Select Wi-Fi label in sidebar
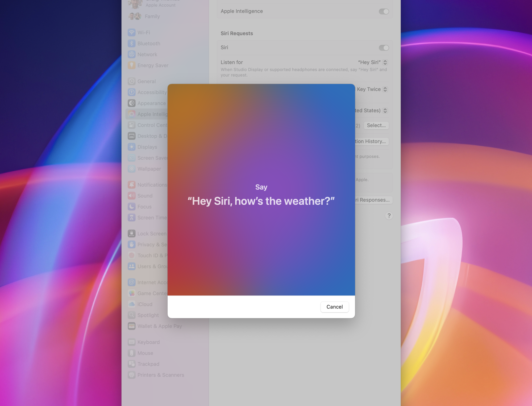Screen dimensions: 532x406 144,32
